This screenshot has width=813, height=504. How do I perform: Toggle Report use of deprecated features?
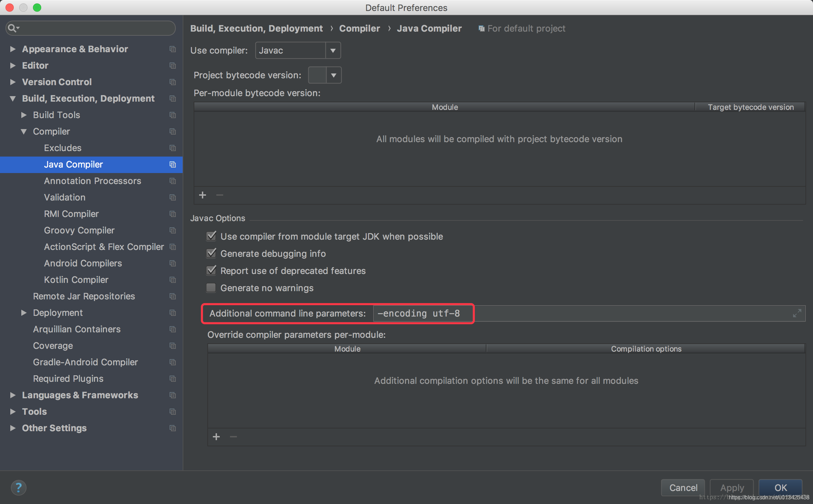pos(211,271)
